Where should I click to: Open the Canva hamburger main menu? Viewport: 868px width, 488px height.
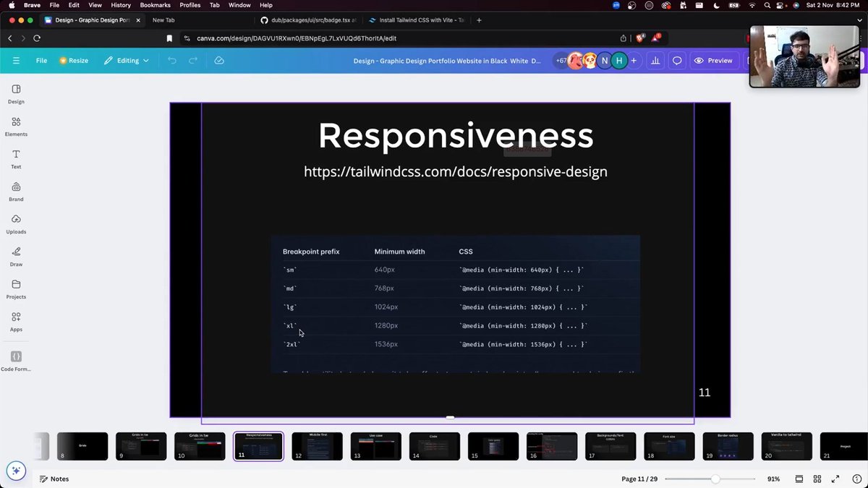coord(16,61)
